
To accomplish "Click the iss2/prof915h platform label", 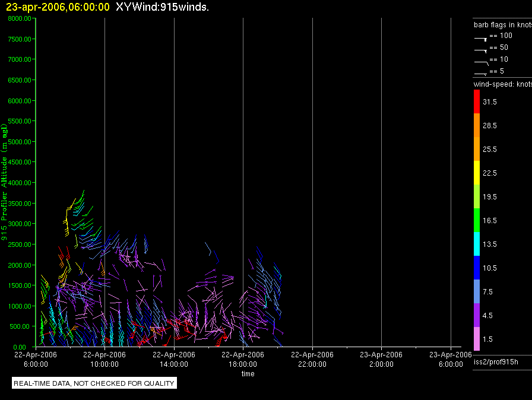I will pyautogui.click(x=495, y=361).
